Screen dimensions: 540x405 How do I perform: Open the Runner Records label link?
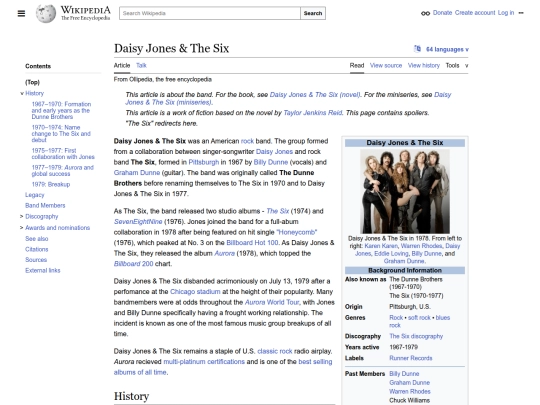pyautogui.click(x=411, y=358)
